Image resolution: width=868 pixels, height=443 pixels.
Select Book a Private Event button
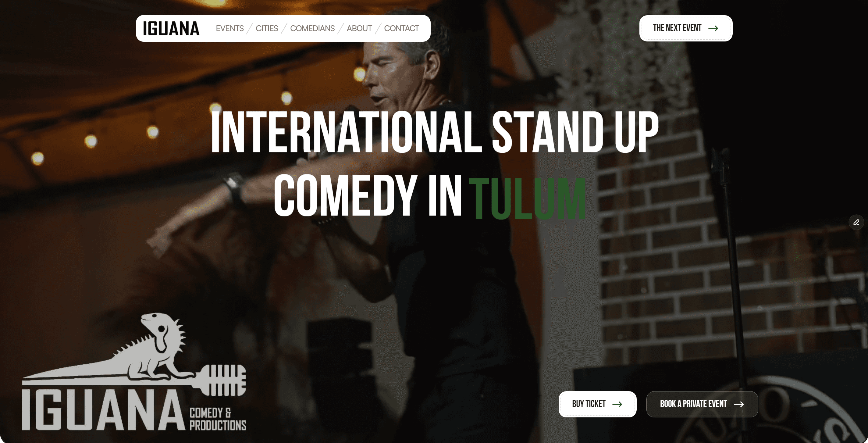coord(702,404)
